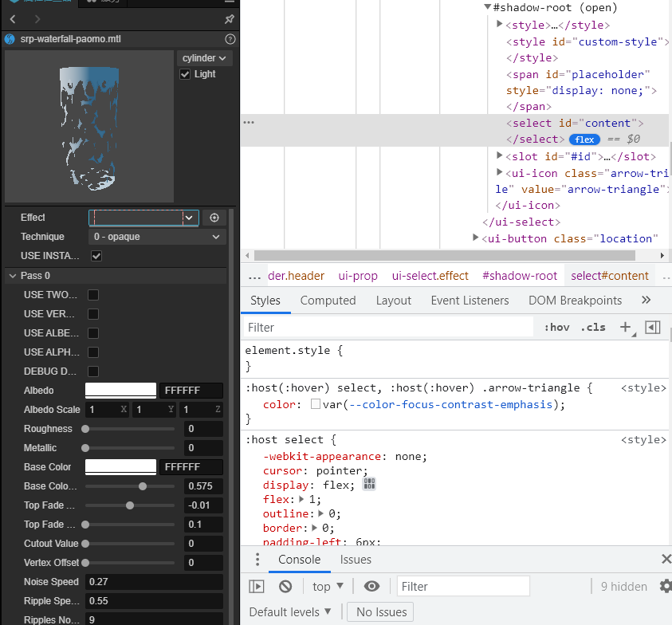Pin the inspector panel
The image size is (672, 625).
click(x=230, y=19)
